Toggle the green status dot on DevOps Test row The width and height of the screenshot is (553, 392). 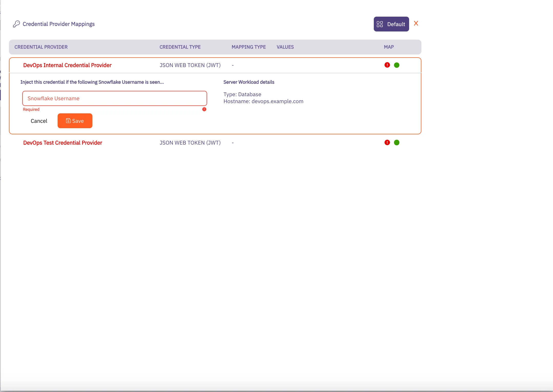(397, 142)
